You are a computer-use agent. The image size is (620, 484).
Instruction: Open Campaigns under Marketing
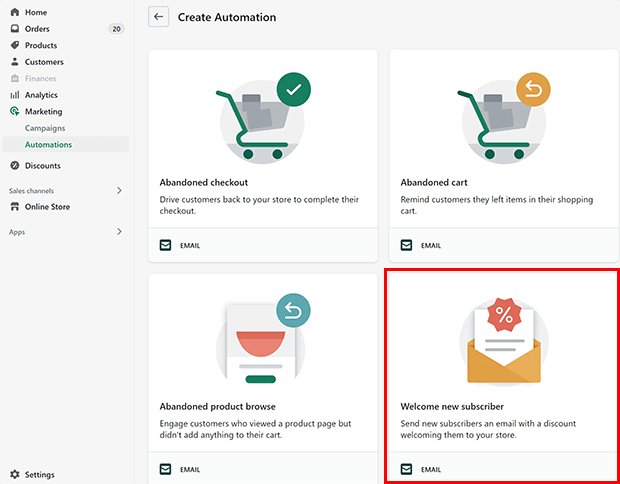[x=45, y=128]
